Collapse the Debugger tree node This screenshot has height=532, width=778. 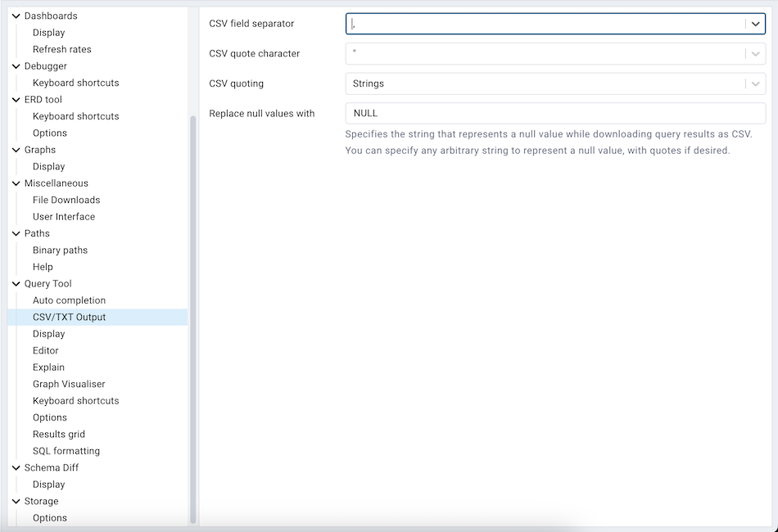(x=16, y=66)
